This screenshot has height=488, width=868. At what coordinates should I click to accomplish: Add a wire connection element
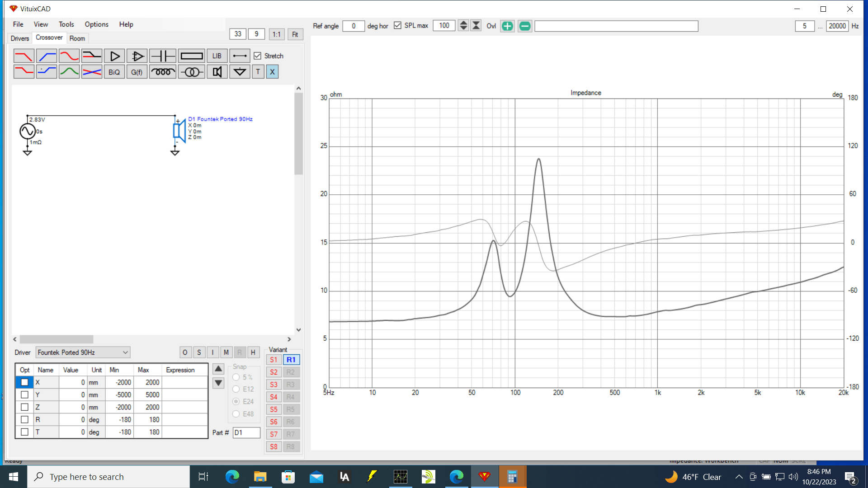tap(240, 56)
